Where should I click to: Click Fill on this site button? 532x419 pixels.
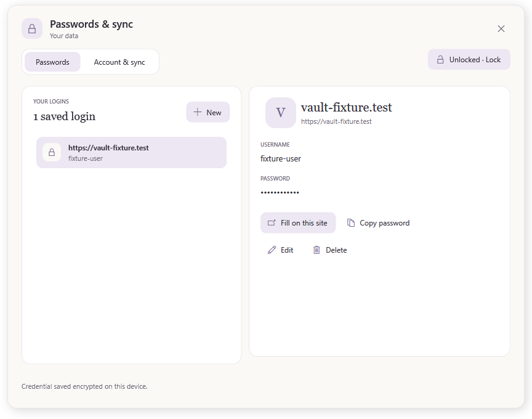[x=298, y=223]
